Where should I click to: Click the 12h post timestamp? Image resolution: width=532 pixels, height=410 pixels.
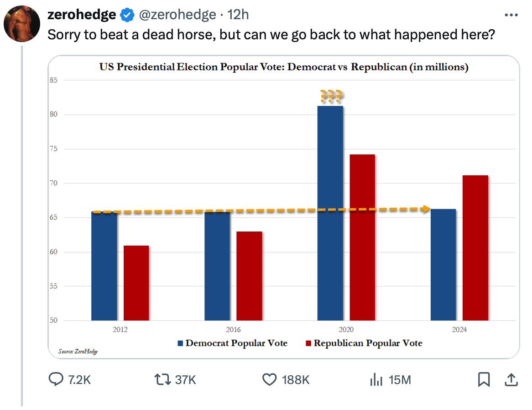(238, 15)
